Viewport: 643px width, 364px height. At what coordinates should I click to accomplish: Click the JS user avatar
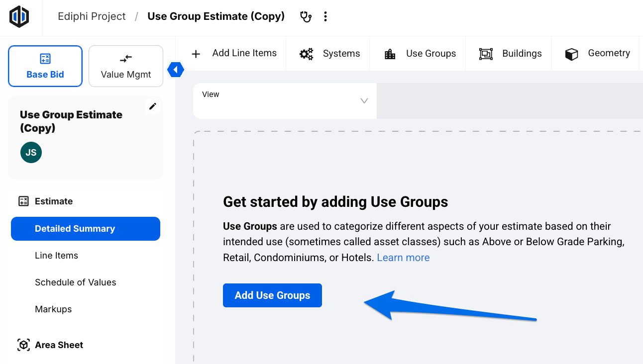tap(31, 152)
